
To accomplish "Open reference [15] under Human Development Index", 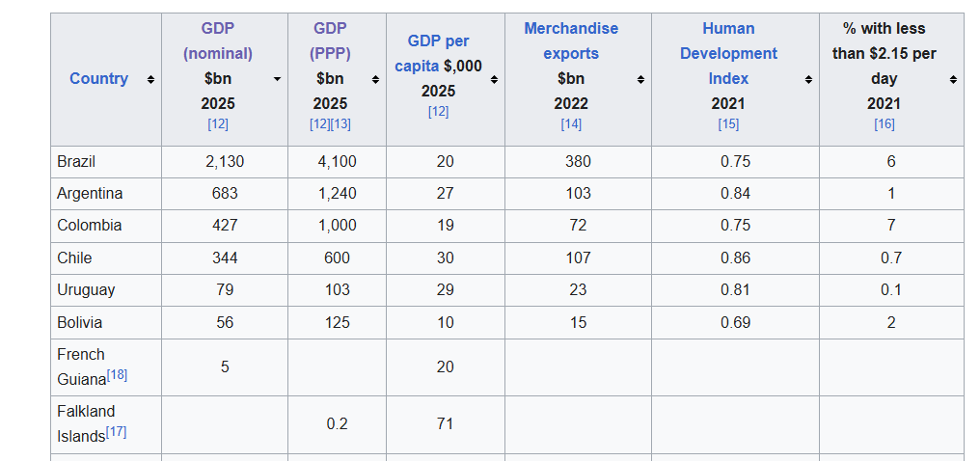I will [728, 123].
